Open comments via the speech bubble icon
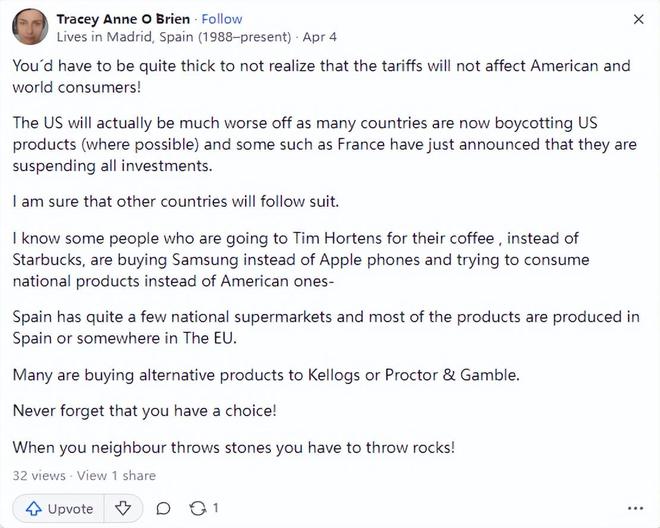 [163, 509]
